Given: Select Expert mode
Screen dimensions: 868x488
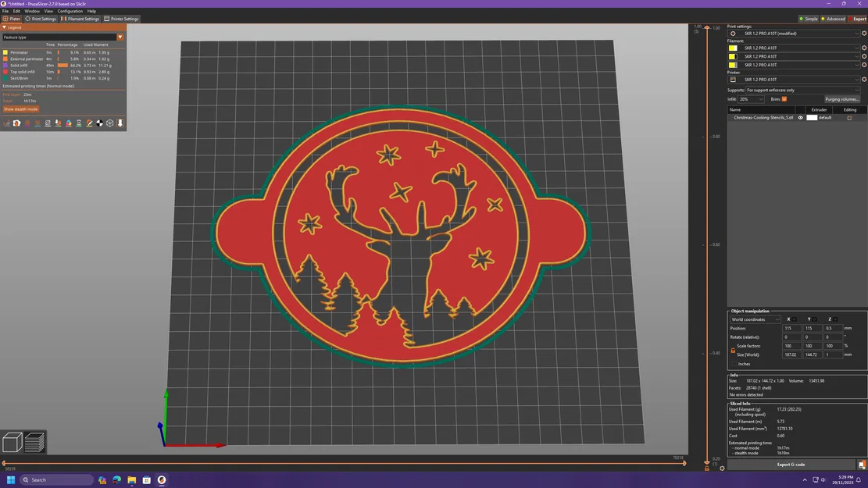Looking at the screenshot, I should pos(858,19).
